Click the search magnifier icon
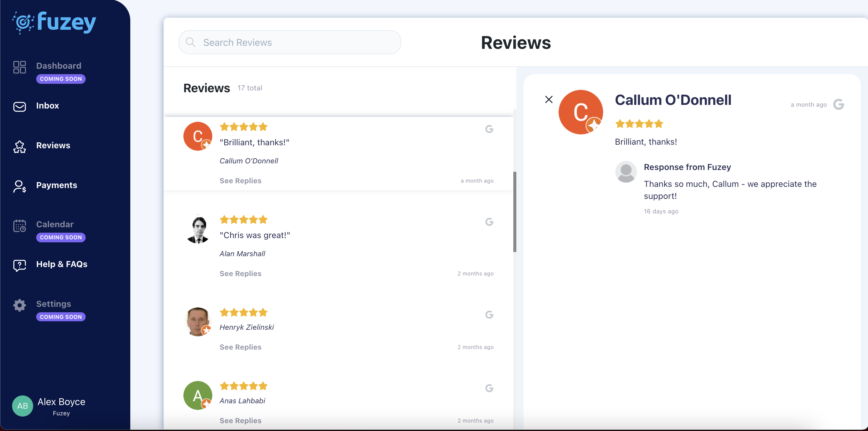 (x=190, y=42)
